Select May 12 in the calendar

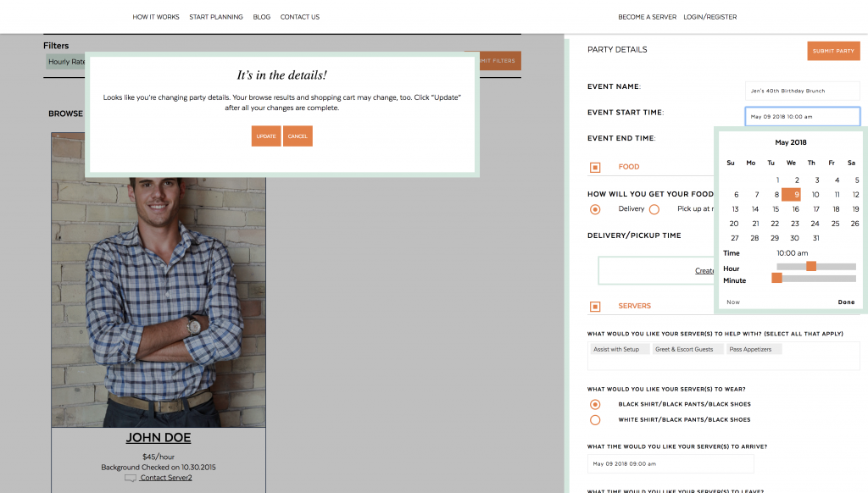click(x=855, y=194)
